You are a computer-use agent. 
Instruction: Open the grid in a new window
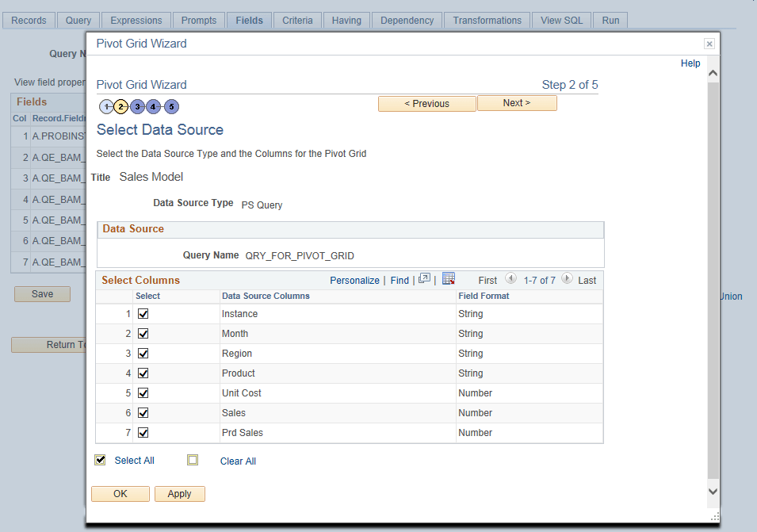(424, 278)
